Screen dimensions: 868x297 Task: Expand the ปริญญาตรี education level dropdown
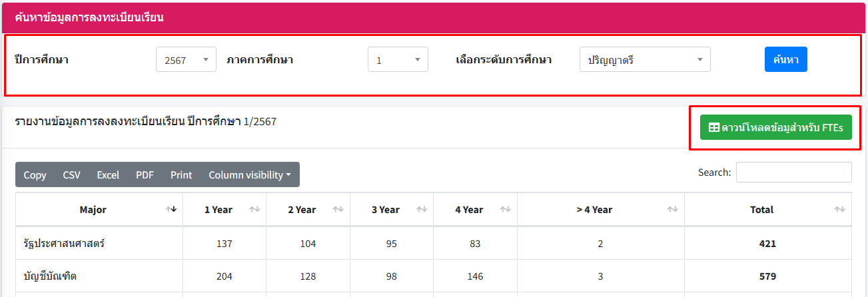point(644,60)
